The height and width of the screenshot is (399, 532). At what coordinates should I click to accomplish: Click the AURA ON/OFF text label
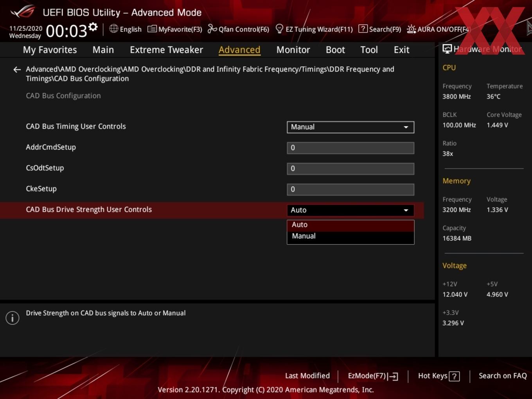pyautogui.click(x=443, y=29)
